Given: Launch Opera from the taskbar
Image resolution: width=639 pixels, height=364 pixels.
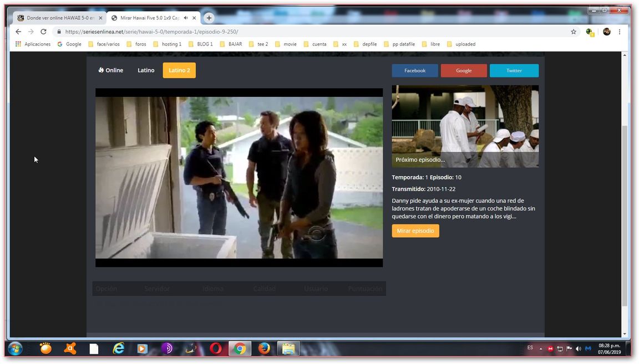Looking at the screenshot, I should click(216, 348).
